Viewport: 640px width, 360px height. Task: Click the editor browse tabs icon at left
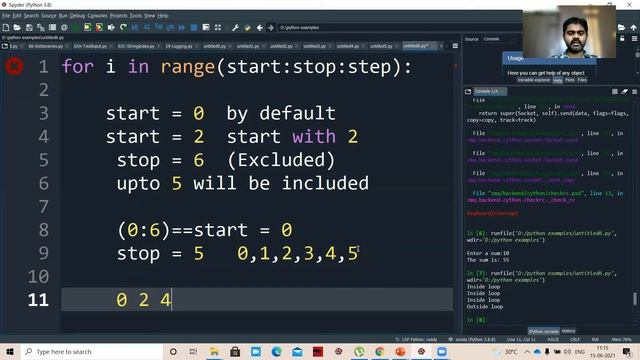(5, 46)
